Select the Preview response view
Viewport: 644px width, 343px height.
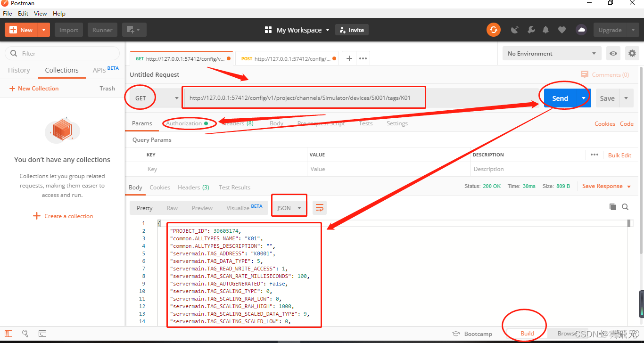(202, 208)
